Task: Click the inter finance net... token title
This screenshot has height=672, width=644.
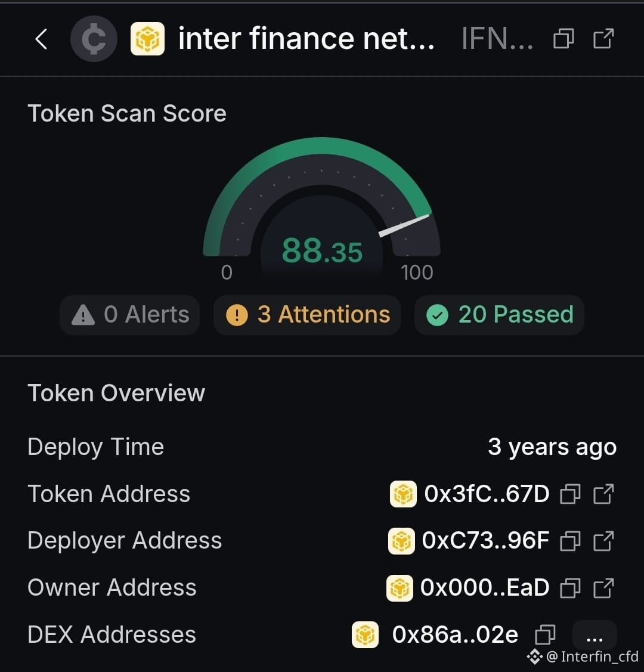Action: point(306,39)
